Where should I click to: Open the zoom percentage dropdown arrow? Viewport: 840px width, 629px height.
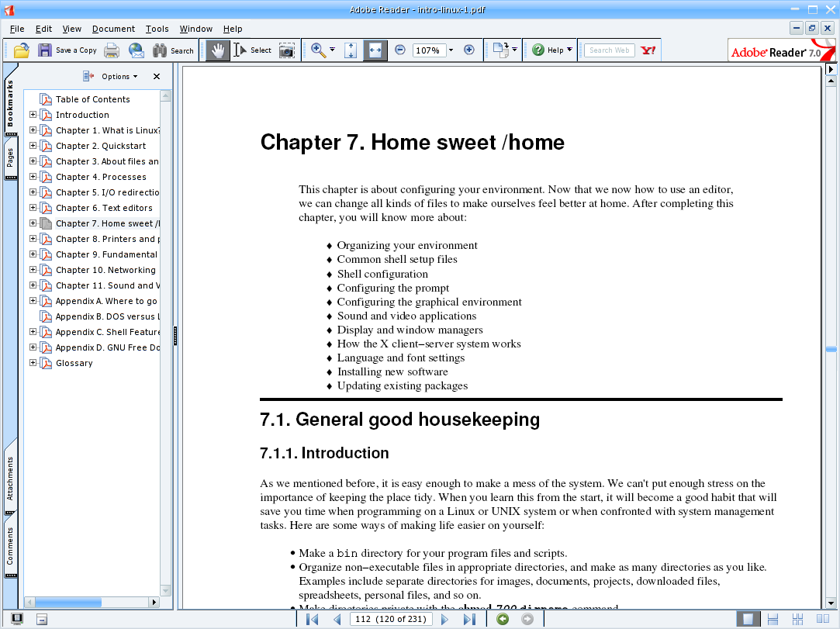pos(451,50)
